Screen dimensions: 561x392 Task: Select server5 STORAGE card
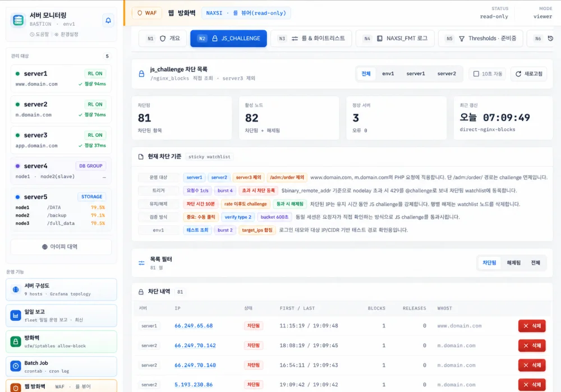61,210
